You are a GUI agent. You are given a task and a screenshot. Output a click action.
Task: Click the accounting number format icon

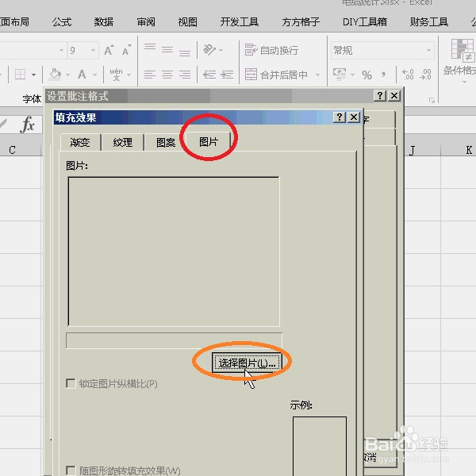[340, 74]
